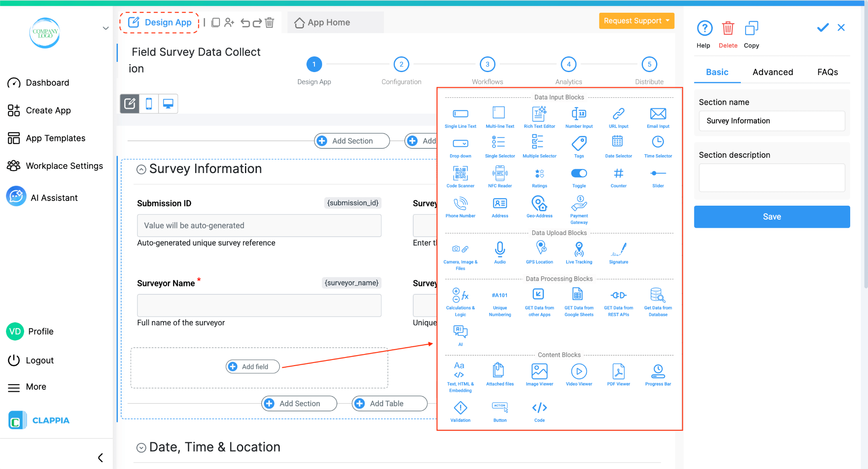Open the FAQs tab
This screenshot has width=868, height=469.
[827, 72]
